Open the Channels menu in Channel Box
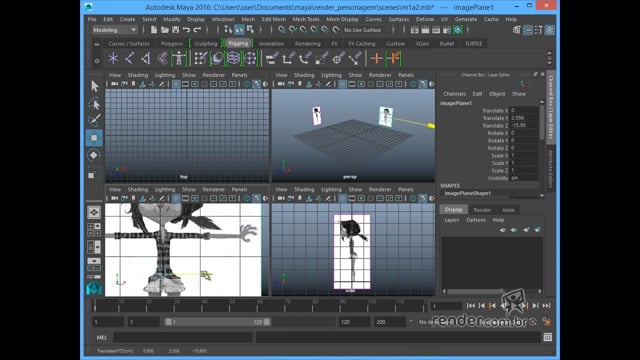This screenshot has height=360, width=640. pos(454,94)
